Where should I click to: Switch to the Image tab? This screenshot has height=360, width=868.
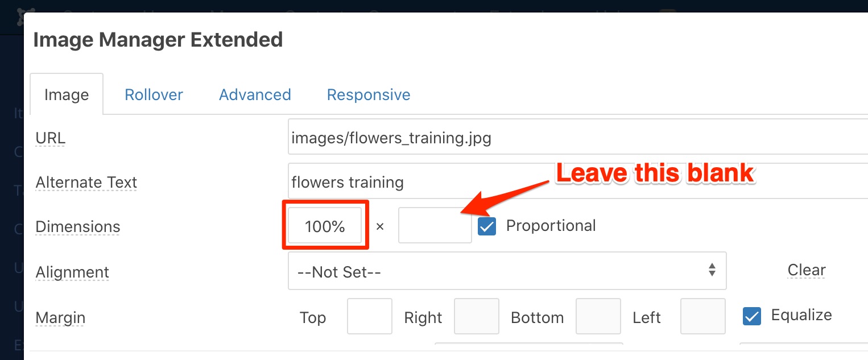click(67, 95)
